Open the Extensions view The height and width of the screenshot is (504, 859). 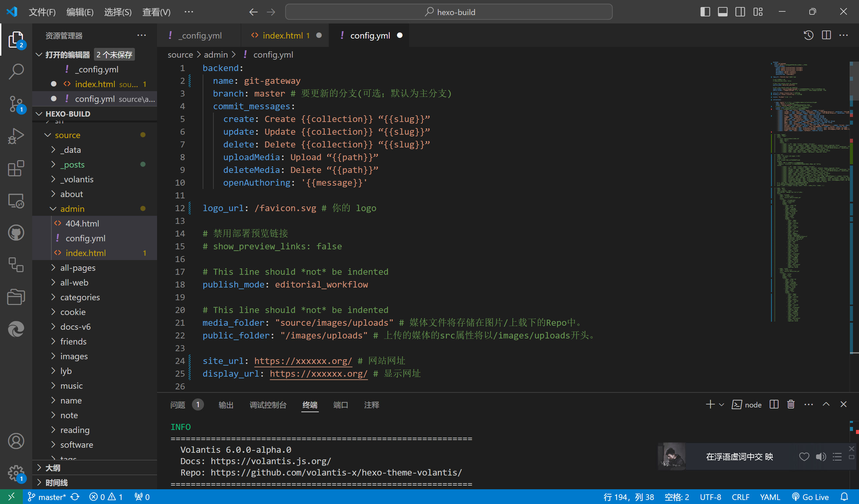[x=16, y=168]
